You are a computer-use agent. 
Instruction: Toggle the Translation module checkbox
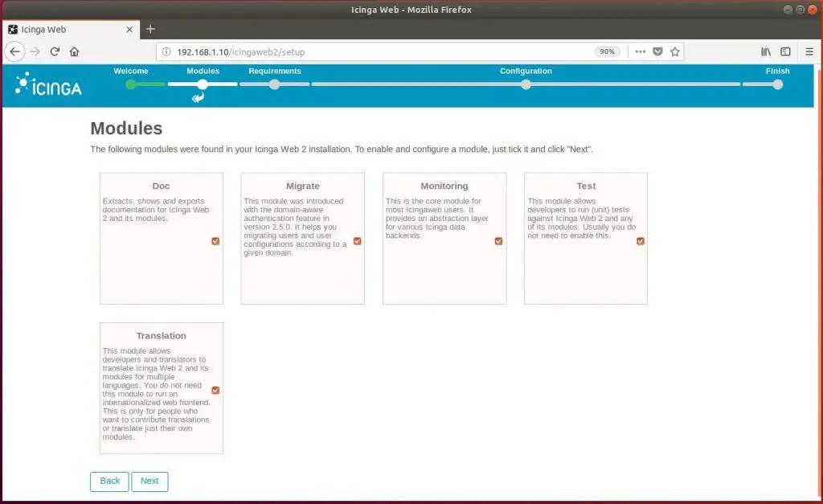[215, 390]
